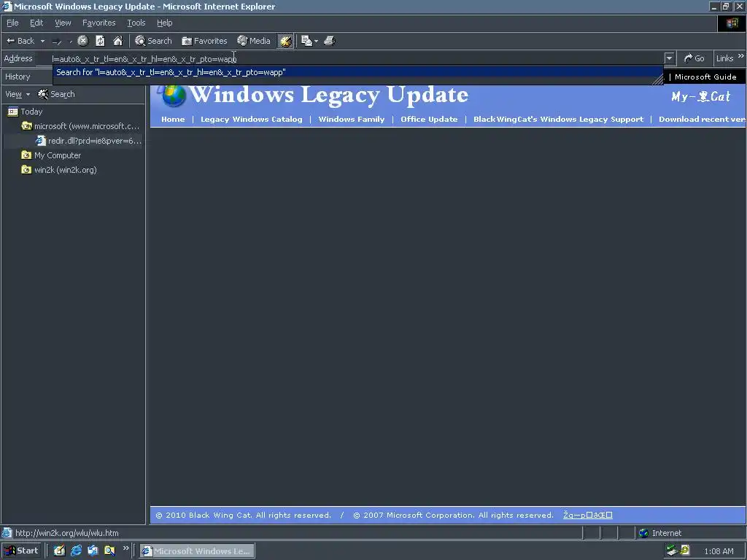Launch Show Desktop from Quick Launch

coord(59,551)
